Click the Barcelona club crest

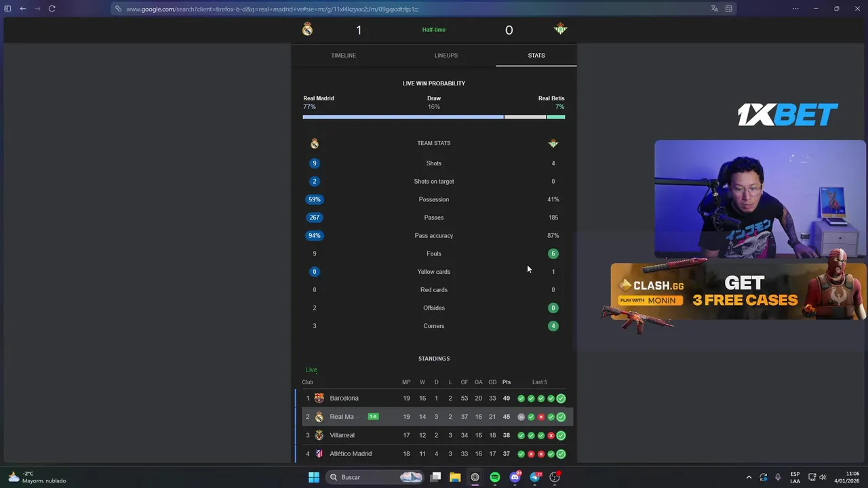[x=319, y=399]
